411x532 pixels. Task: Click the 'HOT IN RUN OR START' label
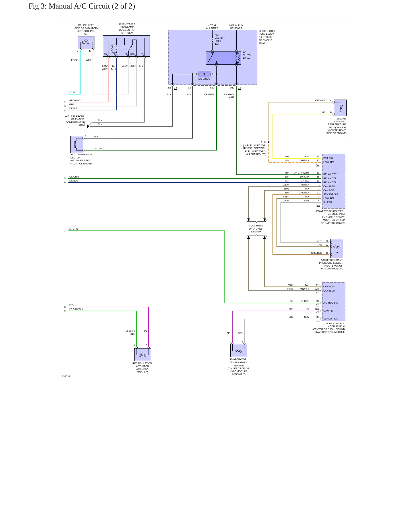pos(236,27)
